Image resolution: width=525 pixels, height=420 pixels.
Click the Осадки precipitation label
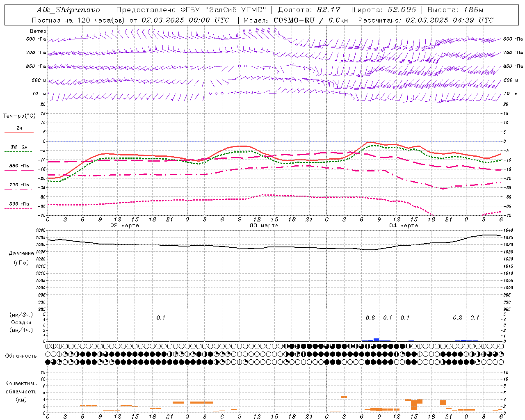21,322
